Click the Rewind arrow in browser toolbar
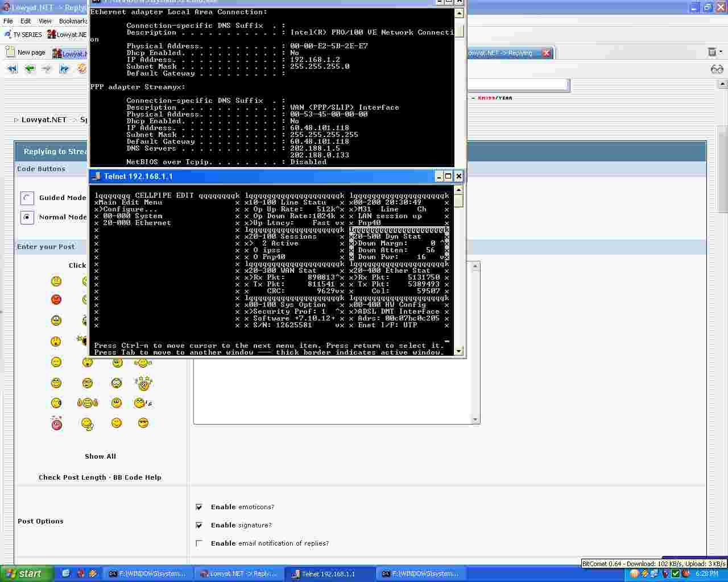This screenshot has height=582, width=728. coord(12,69)
